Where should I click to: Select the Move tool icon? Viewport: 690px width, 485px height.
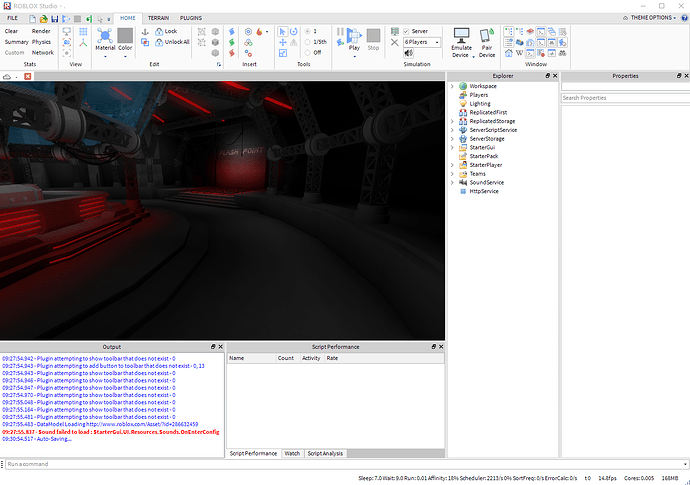pos(283,42)
